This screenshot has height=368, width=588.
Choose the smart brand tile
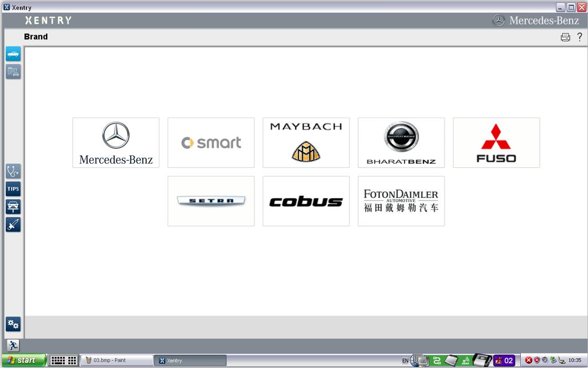(x=211, y=143)
